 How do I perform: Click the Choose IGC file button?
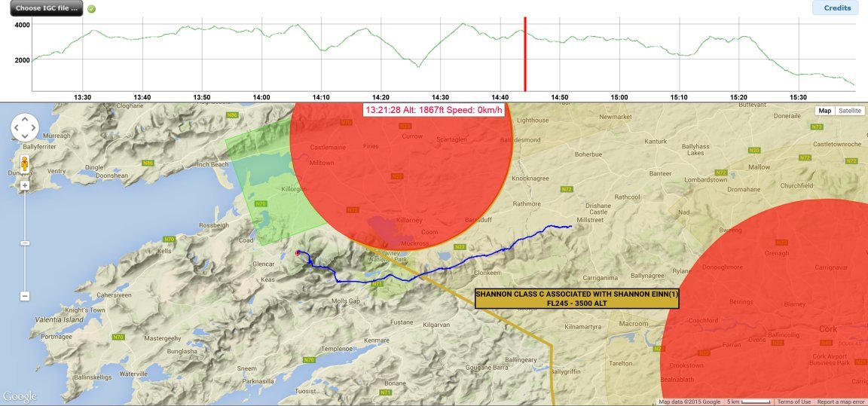pyautogui.click(x=47, y=8)
